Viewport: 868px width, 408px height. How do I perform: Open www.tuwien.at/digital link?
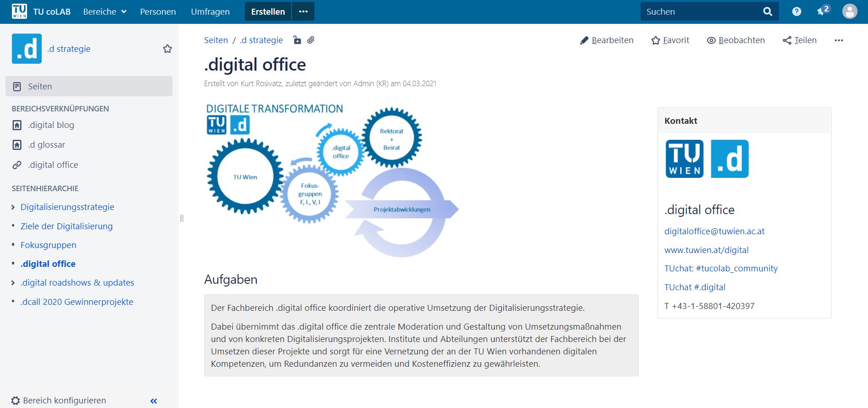706,250
